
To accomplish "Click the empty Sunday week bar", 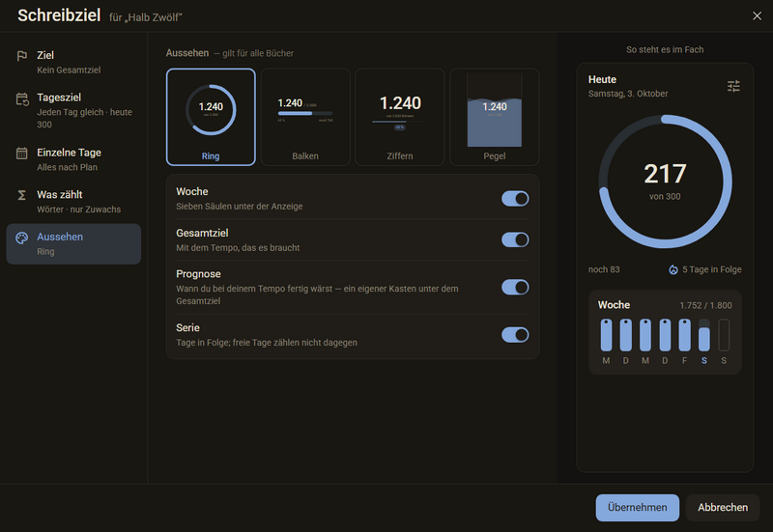I will pos(724,335).
